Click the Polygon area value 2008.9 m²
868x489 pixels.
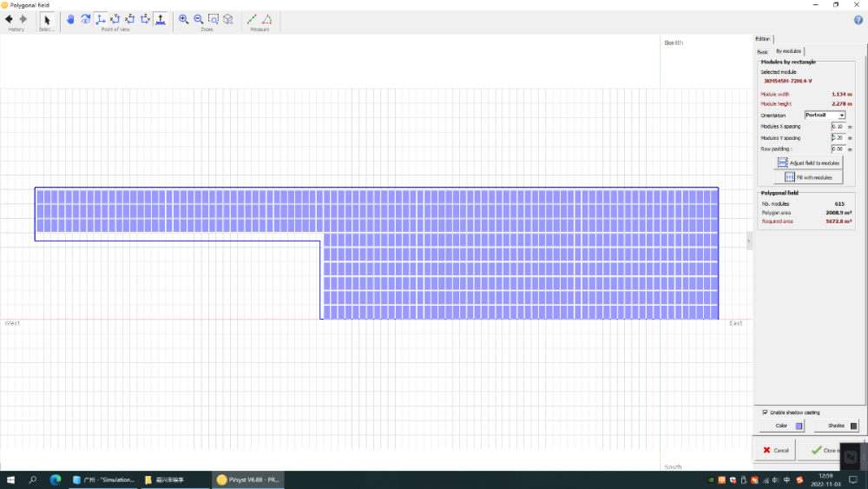click(x=838, y=213)
